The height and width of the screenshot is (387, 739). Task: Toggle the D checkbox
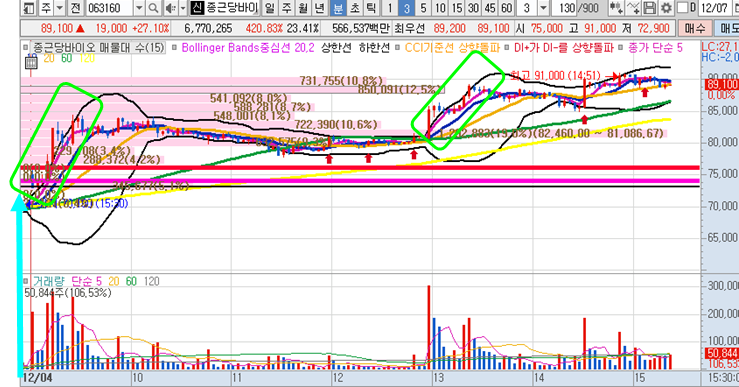(x=682, y=8)
